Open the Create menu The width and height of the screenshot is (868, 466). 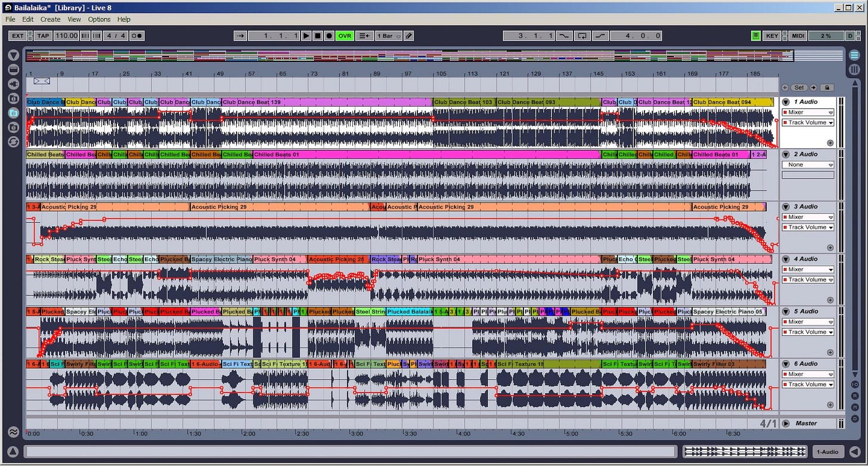pyautogui.click(x=50, y=19)
